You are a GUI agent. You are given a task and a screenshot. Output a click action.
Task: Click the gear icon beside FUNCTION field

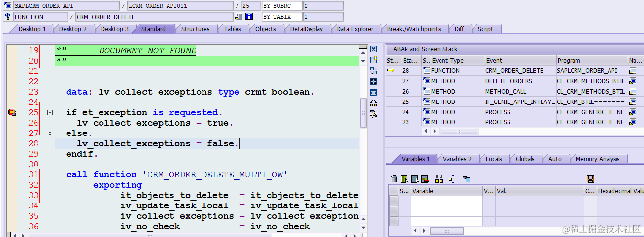coord(7,17)
